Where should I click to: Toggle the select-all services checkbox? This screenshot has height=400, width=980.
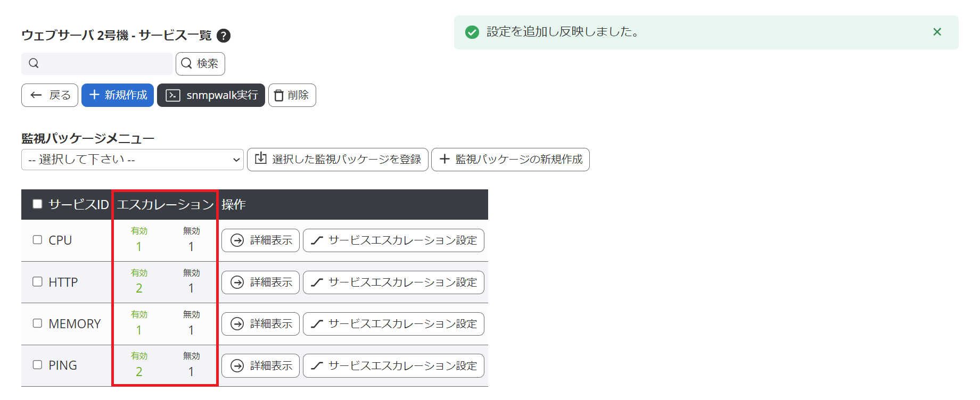(x=37, y=204)
